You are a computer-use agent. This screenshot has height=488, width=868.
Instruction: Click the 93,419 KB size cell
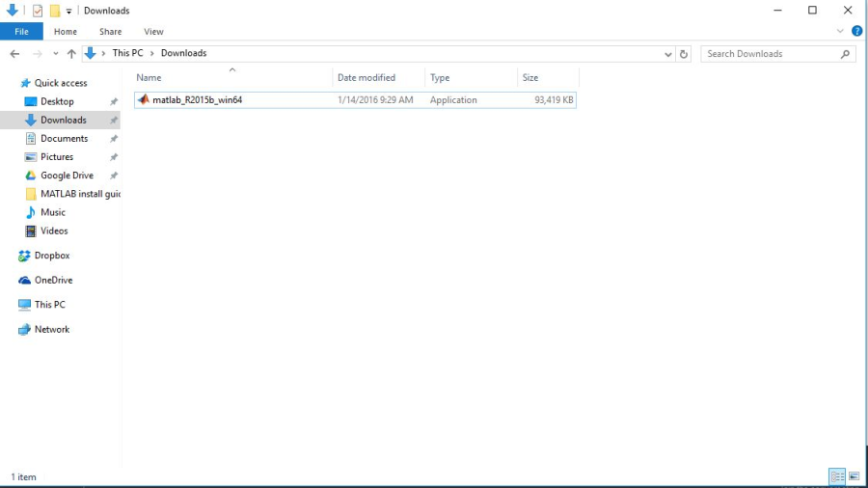(x=554, y=100)
